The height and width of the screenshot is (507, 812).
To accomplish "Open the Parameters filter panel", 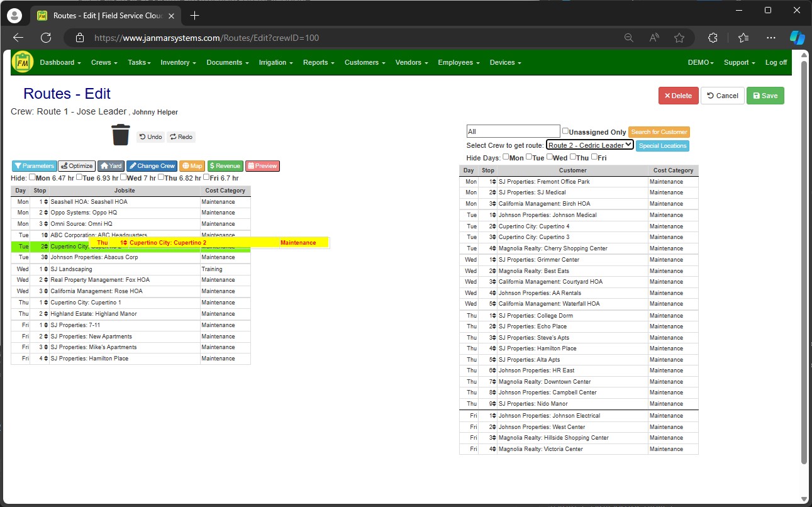I will click(x=34, y=165).
